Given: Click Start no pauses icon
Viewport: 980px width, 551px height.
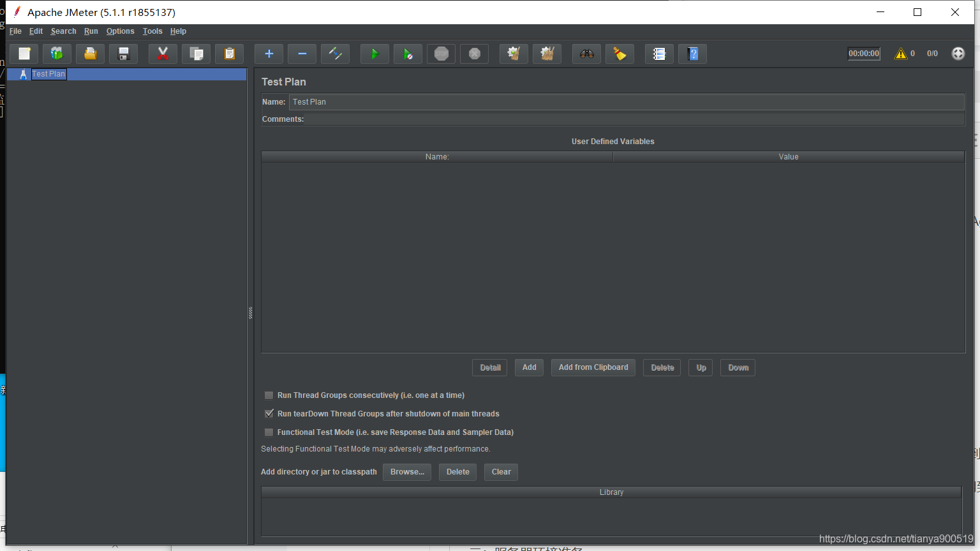Looking at the screenshot, I should tap(408, 54).
